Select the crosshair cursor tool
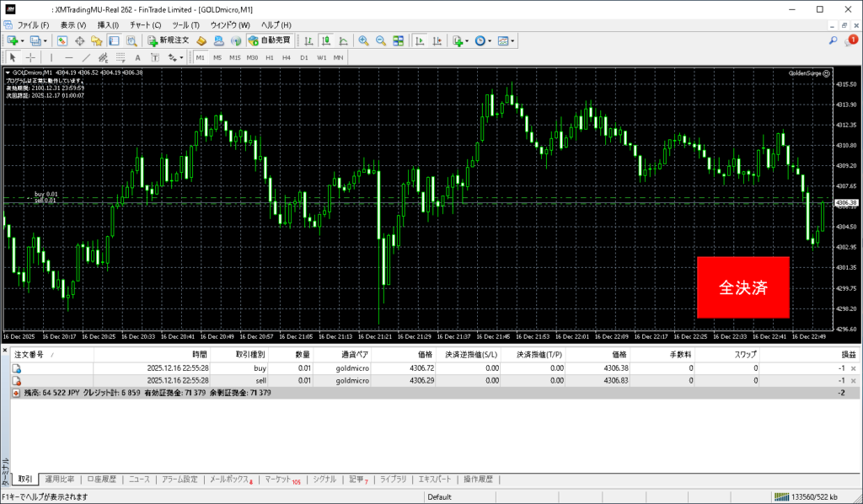 [x=30, y=57]
